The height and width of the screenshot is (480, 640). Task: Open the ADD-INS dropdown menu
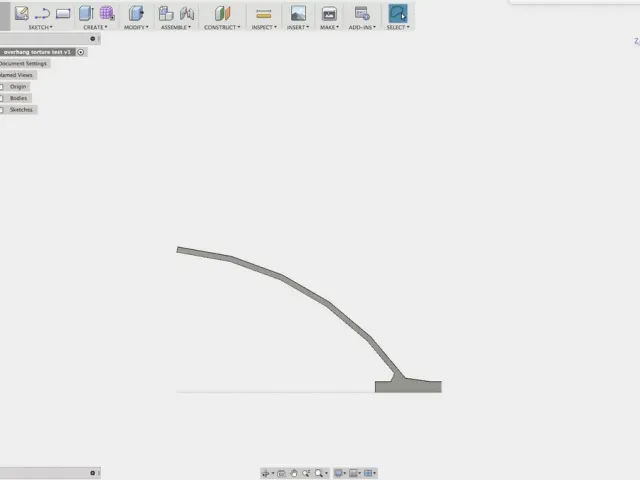[x=362, y=27]
